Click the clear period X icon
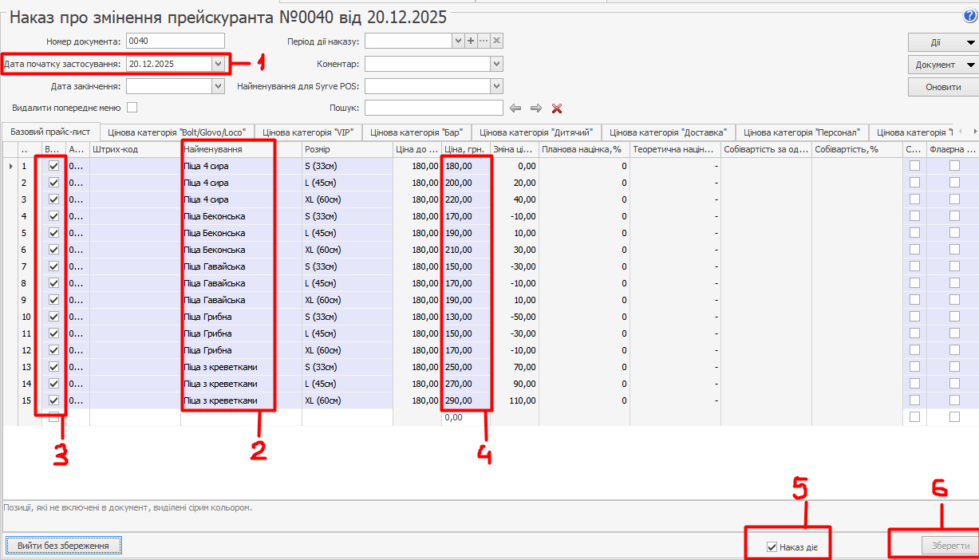Viewport: 979px width, 560px height. (x=496, y=41)
